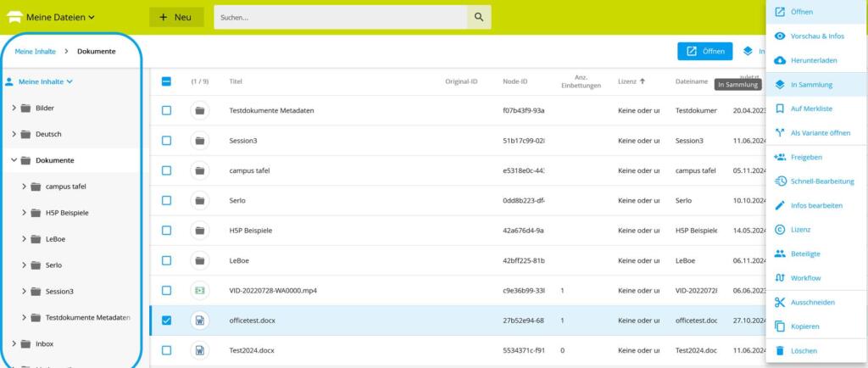Expand the Bilder folder in tree
The width and height of the screenshot is (868, 368).
coord(14,108)
